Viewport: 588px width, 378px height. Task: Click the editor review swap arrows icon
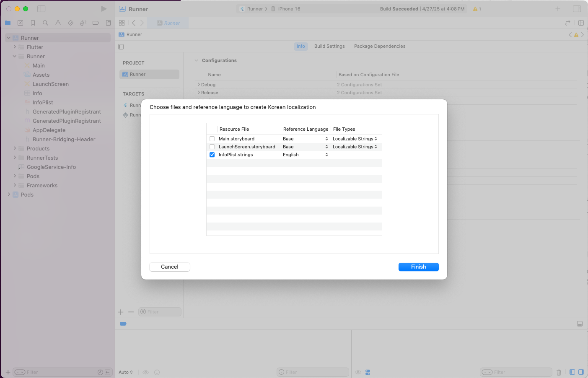[x=567, y=23]
